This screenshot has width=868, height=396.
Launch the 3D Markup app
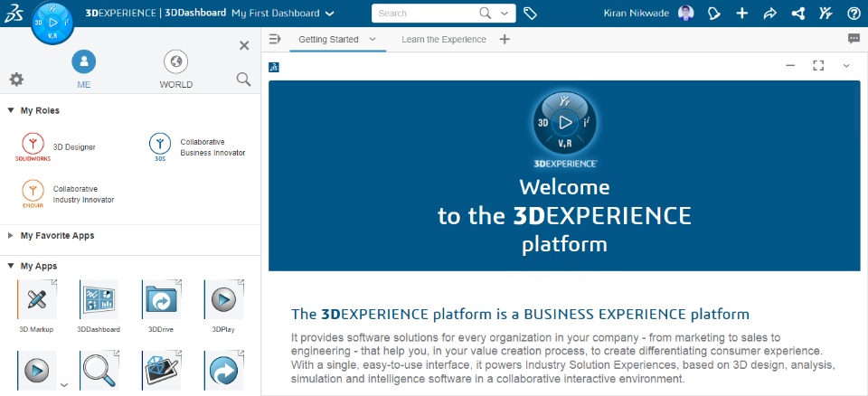tap(36, 299)
